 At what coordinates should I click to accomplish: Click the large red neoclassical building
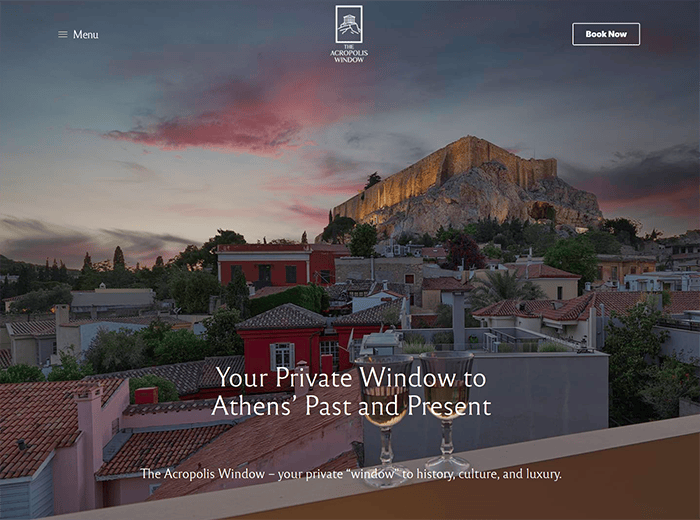277,264
